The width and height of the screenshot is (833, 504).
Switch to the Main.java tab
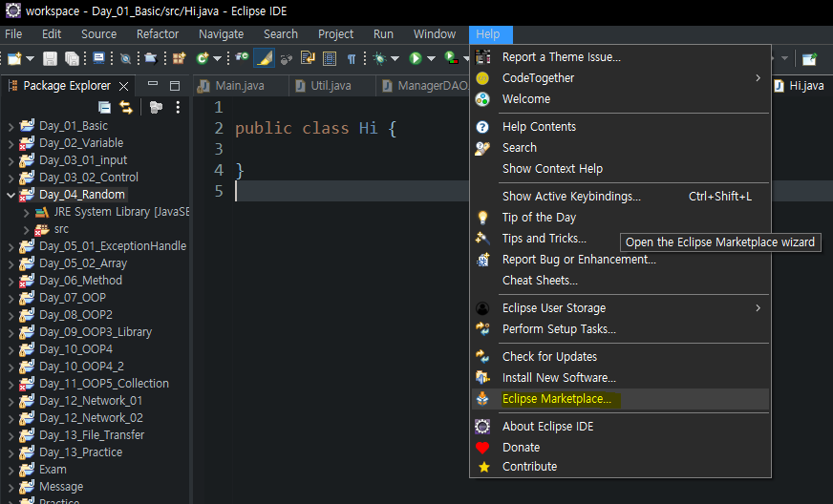(x=240, y=86)
